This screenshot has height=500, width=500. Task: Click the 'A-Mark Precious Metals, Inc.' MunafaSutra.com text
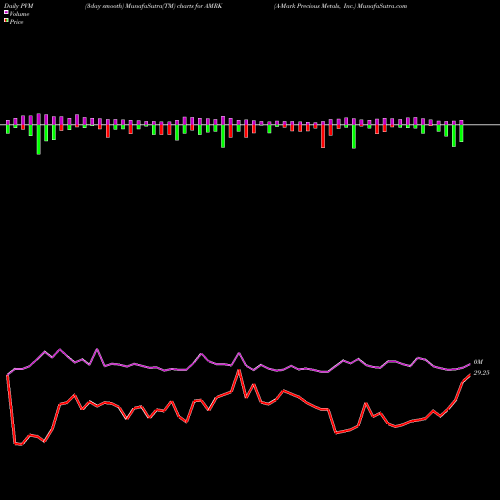(340, 6)
